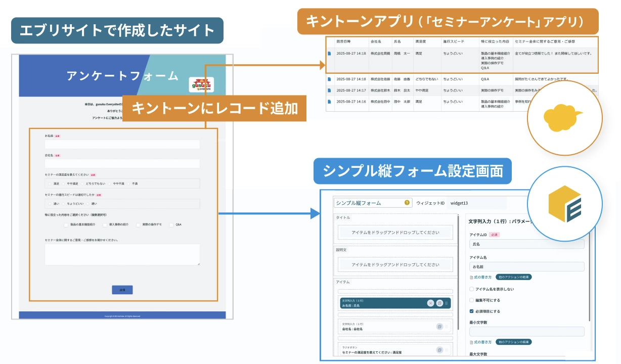Click 満足度 column header
621x364 pixels.
pos(420,41)
